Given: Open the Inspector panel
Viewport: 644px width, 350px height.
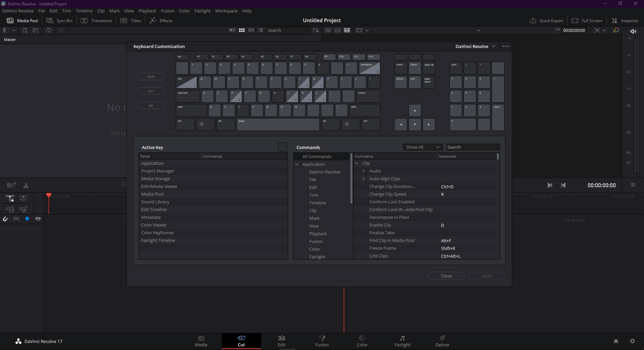Looking at the screenshot, I should click(x=625, y=20).
